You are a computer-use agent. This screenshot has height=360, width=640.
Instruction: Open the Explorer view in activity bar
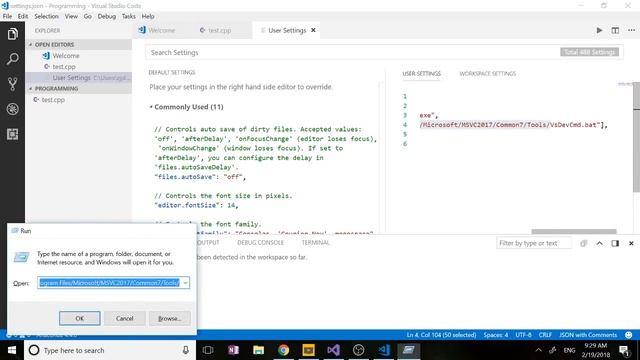[x=12, y=34]
